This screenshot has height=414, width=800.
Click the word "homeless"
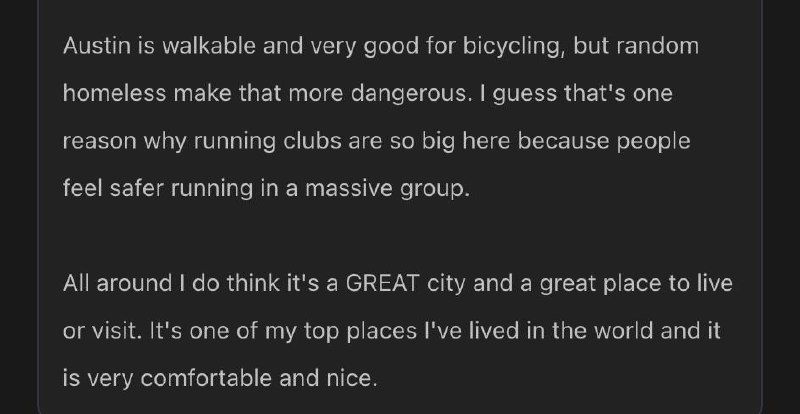pyautogui.click(x=114, y=93)
